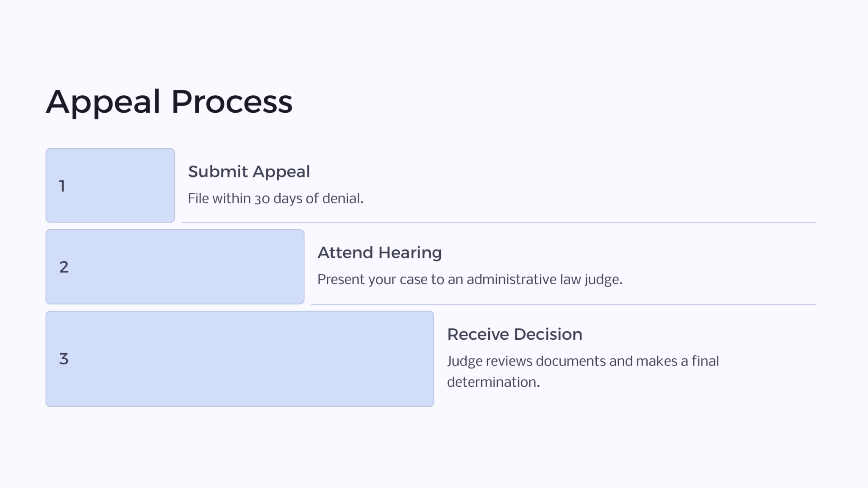Select the "Receive Decision" heading
Viewport: 868px width, 488px height.
pyautogui.click(x=515, y=334)
